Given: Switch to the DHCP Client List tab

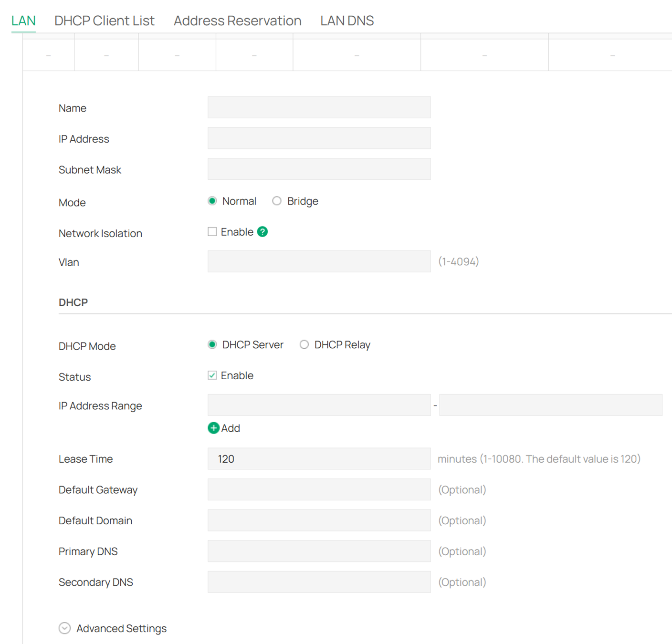Looking at the screenshot, I should pyautogui.click(x=104, y=21).
